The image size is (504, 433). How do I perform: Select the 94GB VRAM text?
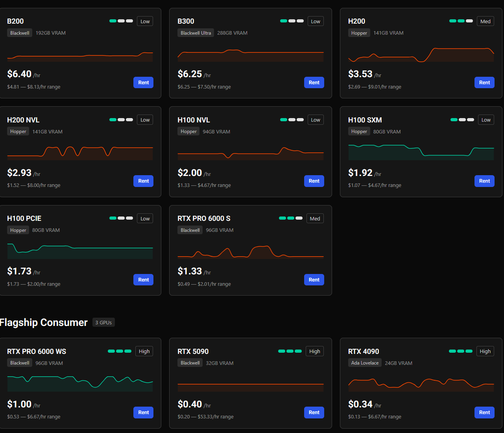pyautogui.click(x=216, y=132)
